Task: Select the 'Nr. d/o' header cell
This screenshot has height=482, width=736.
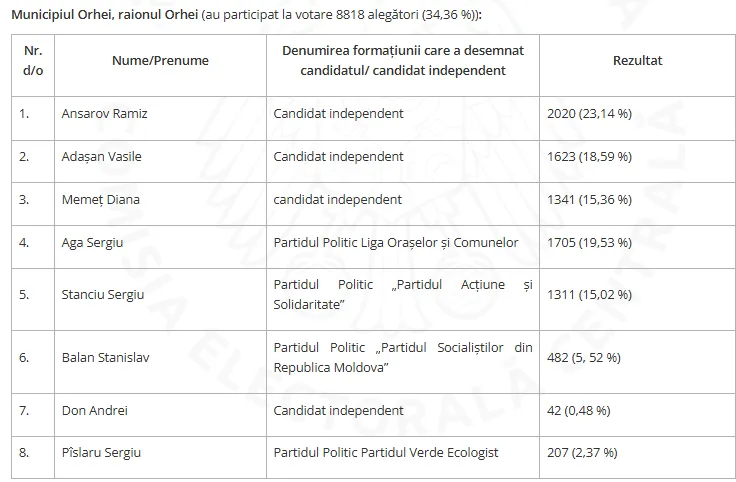Action: pyautogui.click(x=33, y=61)
